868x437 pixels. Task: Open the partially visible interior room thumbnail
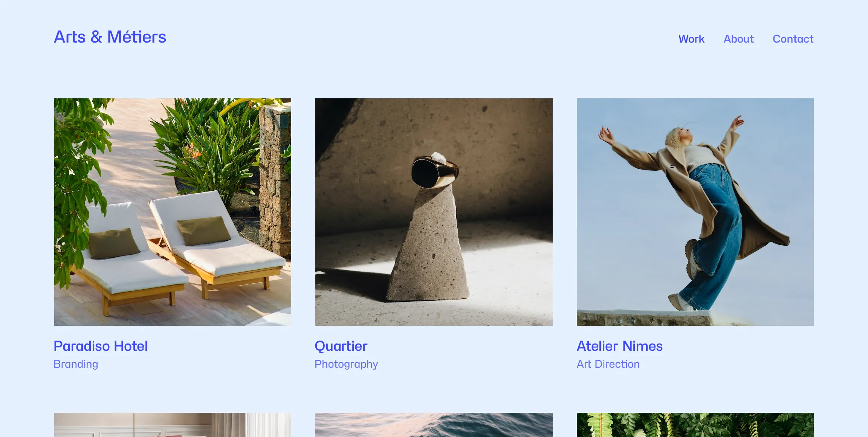(x=173, y=425)
